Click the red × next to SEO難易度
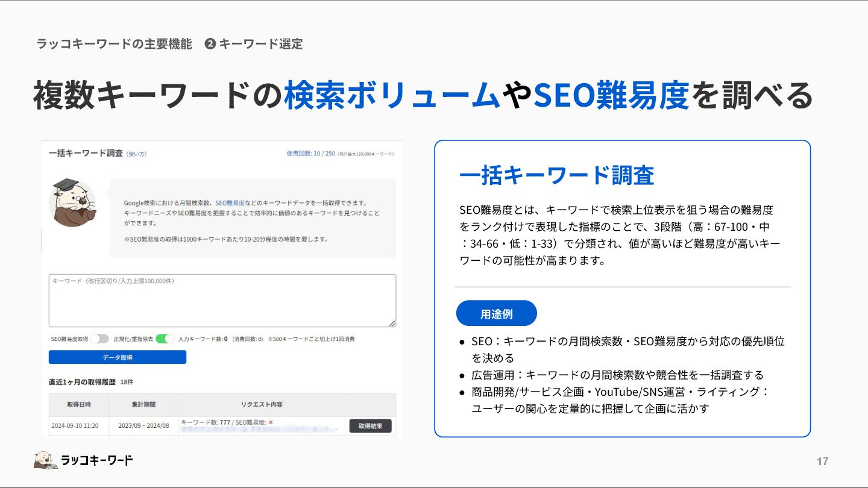This screenshot has width=868, height=488. [271, 422]
